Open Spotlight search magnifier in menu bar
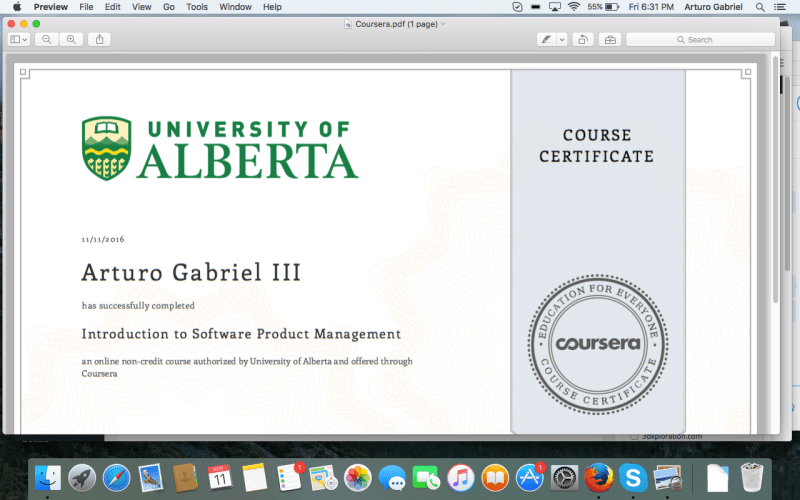The image size is (800, 500). click(x=760, y=7)
